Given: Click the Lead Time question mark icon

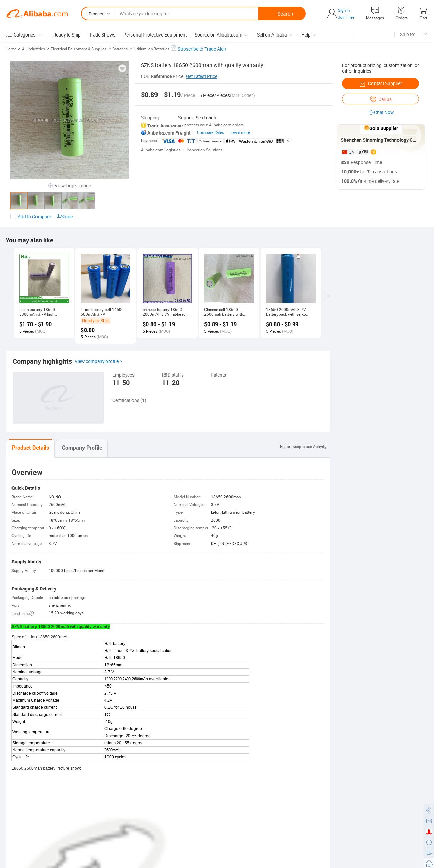Looking at the screenshot, I should (32, 613).
